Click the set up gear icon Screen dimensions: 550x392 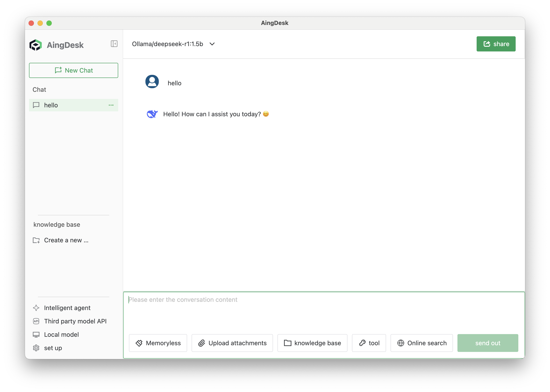(36, 348)
